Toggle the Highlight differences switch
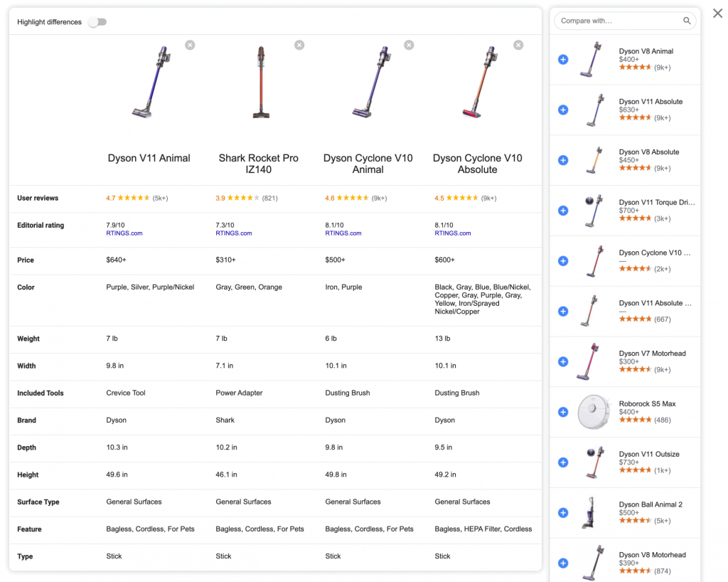728x582 pixels. click(97, 22)
